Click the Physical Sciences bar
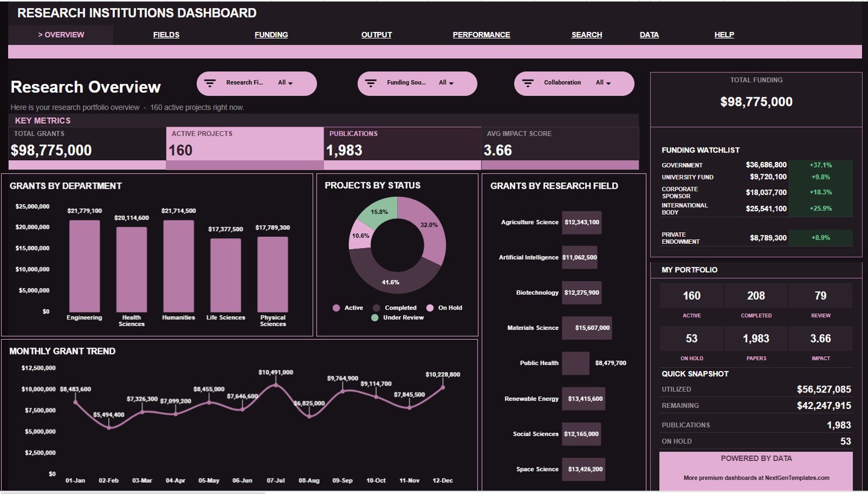Viewport: 868px width, 494px height. pyautogui.click(x=272, y=274)
